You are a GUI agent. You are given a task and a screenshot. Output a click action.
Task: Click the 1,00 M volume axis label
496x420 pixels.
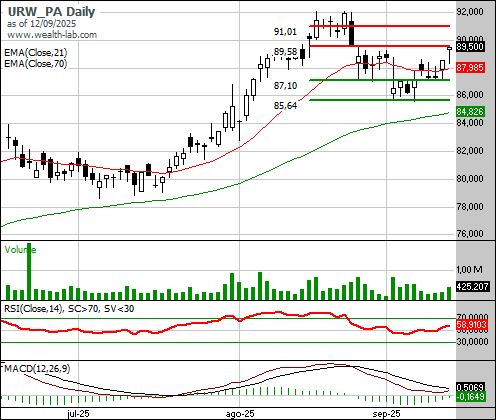point(469,270)
